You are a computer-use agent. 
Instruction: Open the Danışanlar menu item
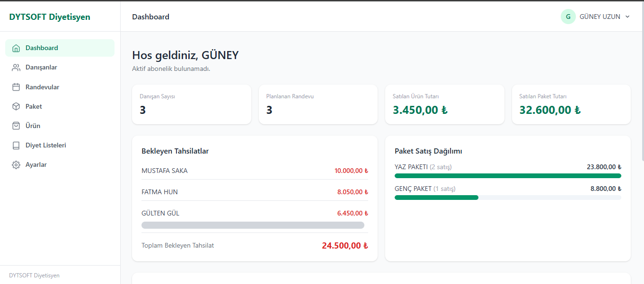[x=60, y=68]
